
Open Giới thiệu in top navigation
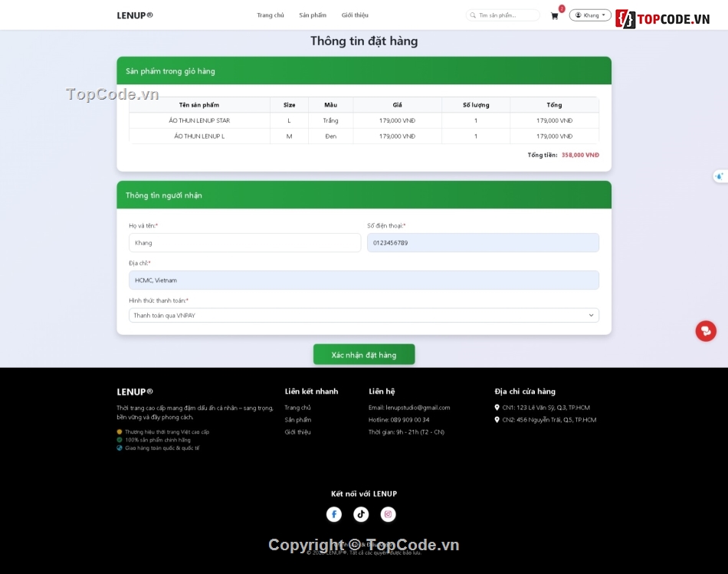[355, 15]
